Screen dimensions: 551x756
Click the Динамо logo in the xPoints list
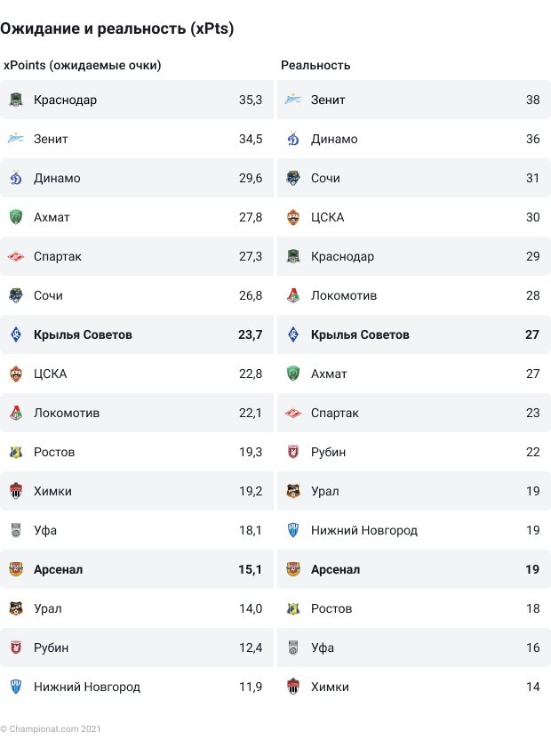[x=16, y=178]
